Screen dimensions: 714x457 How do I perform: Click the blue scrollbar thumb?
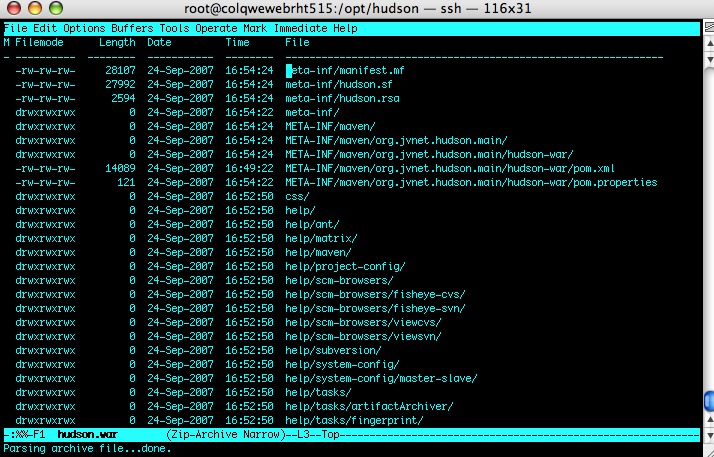tap(709, 401)
